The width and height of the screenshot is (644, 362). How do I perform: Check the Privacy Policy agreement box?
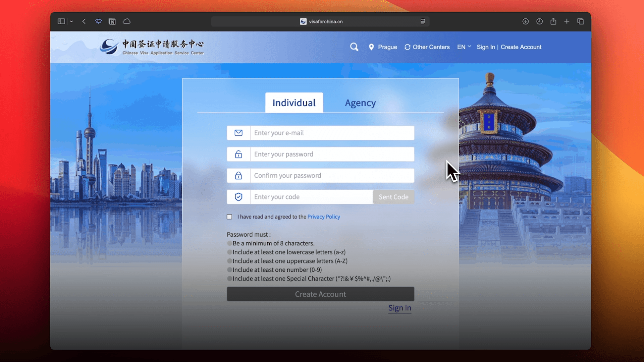(229, 217)
